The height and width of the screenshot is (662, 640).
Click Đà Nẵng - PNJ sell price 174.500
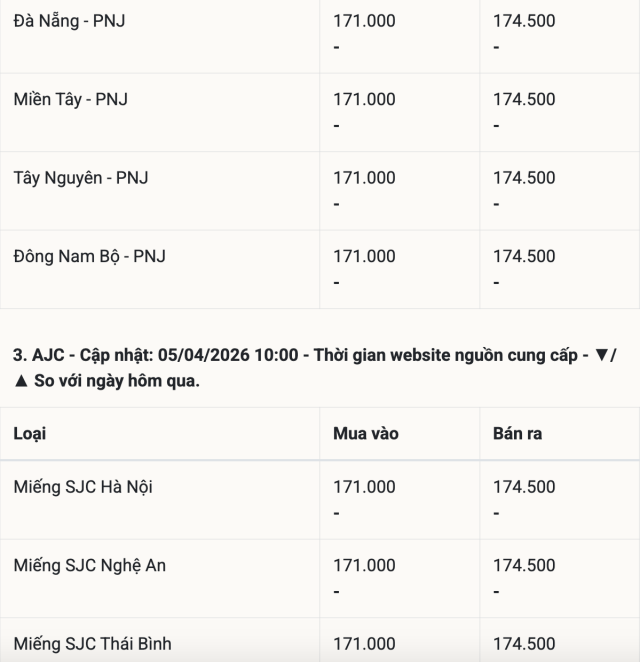(x=524, y=21)
